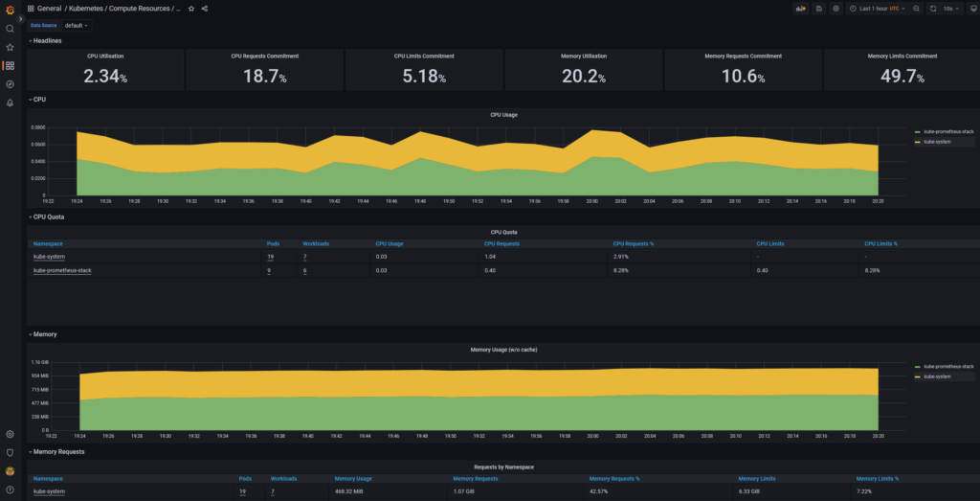Open Memory Requests Commitment panel title menu

pyautogui.click(x=743, y=56)
